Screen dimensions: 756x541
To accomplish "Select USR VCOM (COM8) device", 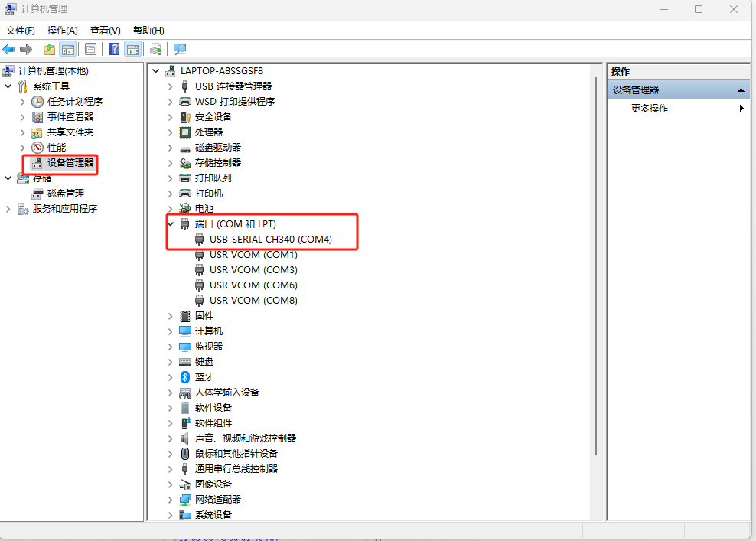I will 253,301.
